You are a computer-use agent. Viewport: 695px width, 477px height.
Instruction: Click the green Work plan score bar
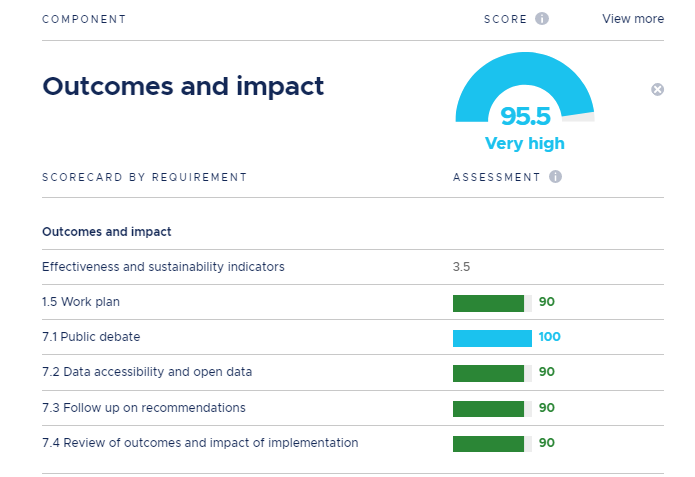(489, 303)
